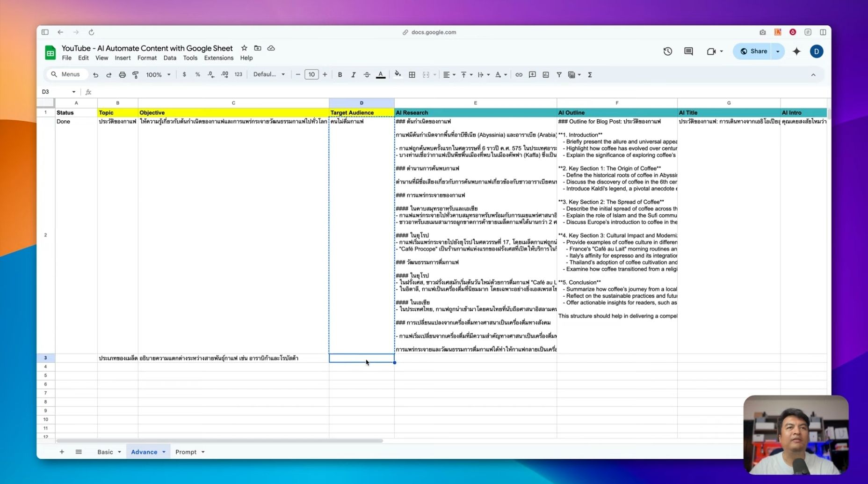Screen dimensions: 868x484
Task: Toggle strikethrough formatting
Action: tap(367, 75)
